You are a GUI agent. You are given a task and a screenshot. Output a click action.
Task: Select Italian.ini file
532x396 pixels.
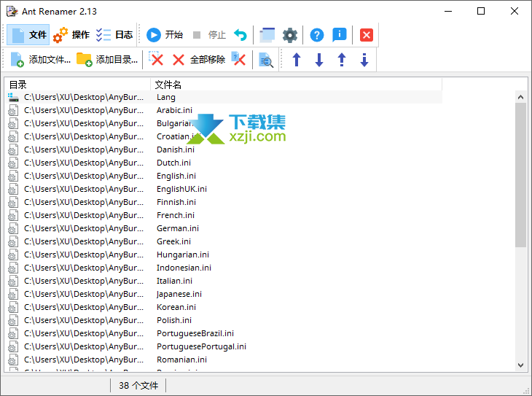[174, 281]
